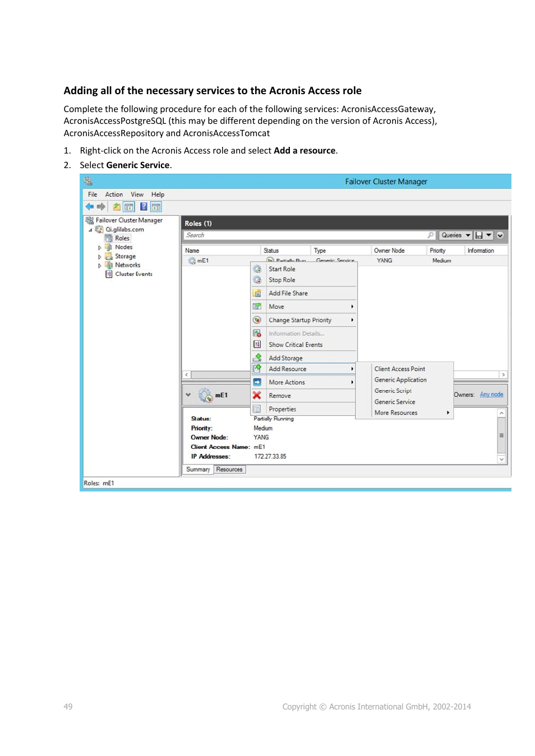Switch to the Summary tab

198,470
